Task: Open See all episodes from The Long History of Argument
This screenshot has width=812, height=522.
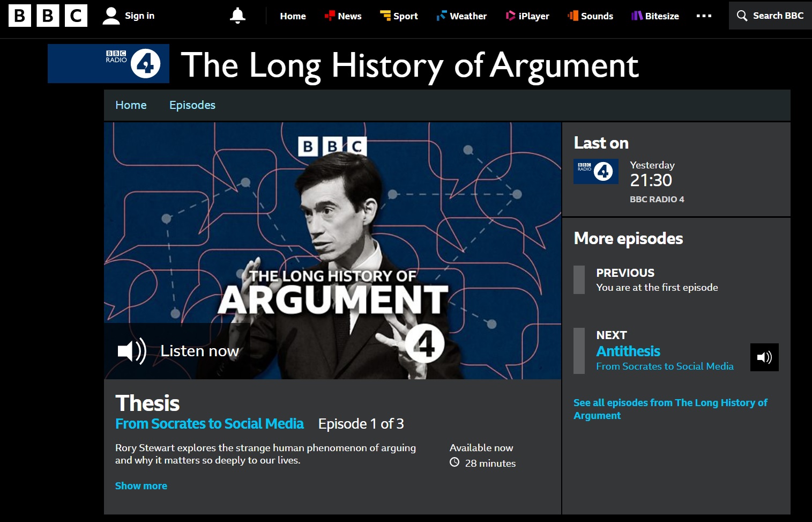Action: tap(670, 409)
